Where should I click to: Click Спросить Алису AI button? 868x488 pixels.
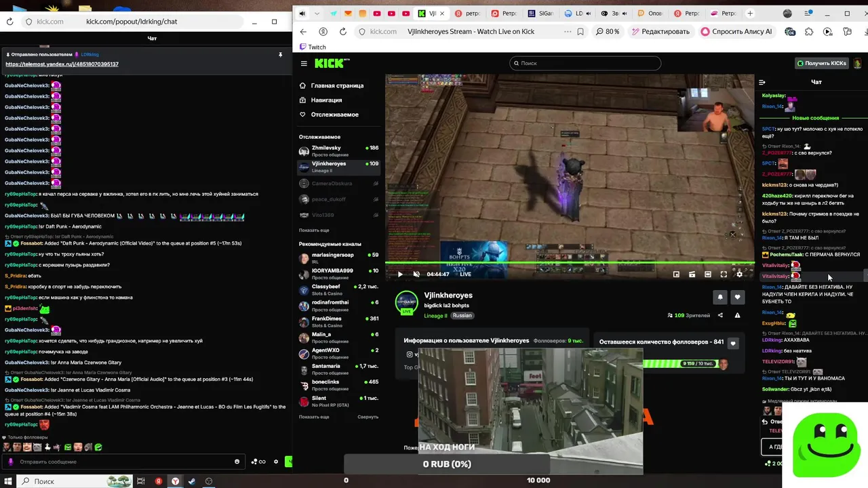point(736,31)
